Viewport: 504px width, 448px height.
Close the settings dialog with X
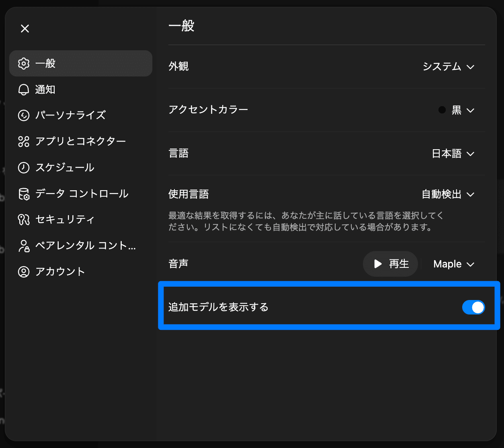click(25, 29)
